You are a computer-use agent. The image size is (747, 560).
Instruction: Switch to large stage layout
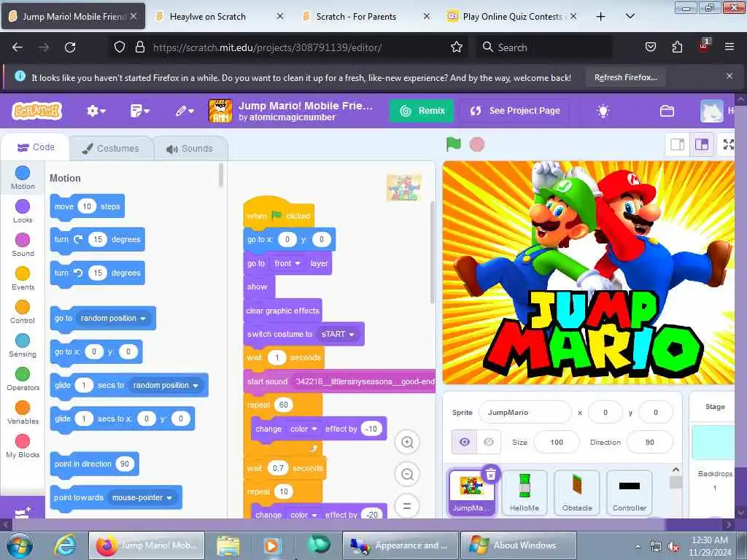(x=702, y=144)
